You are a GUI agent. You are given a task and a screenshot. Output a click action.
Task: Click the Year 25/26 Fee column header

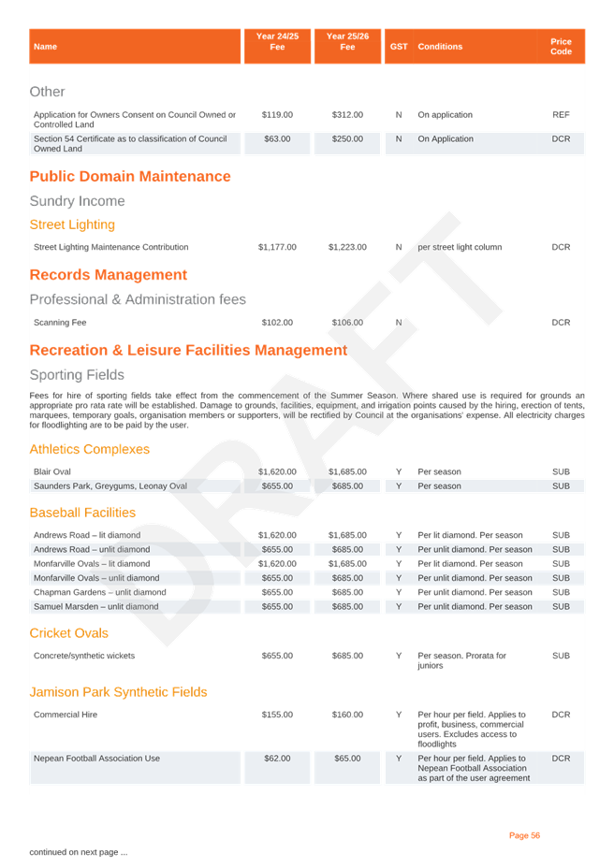click(347, 42)
